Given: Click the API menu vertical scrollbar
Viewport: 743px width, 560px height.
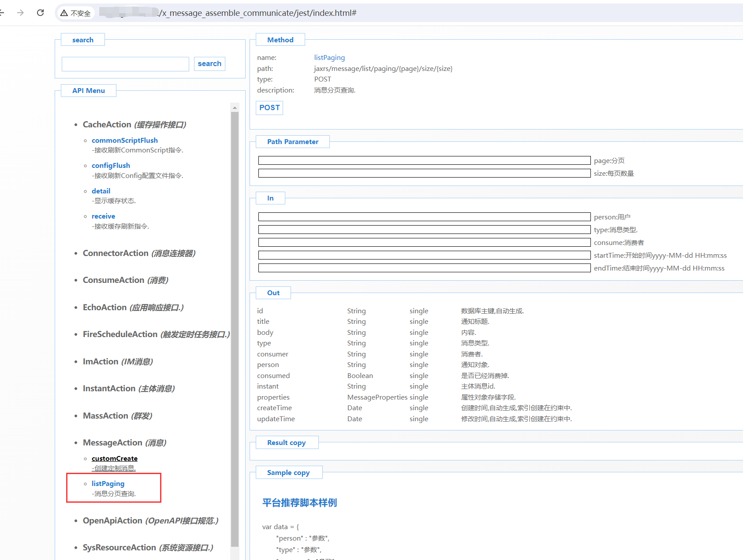Looking at the screenshot, I should [235, 308].
